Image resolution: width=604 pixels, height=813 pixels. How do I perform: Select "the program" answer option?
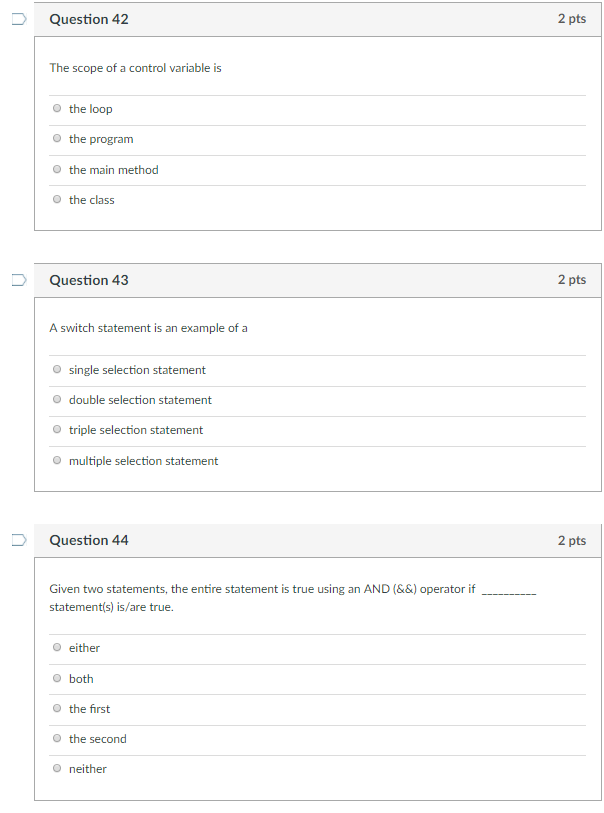pyautogui.click(x=57, y=138)
